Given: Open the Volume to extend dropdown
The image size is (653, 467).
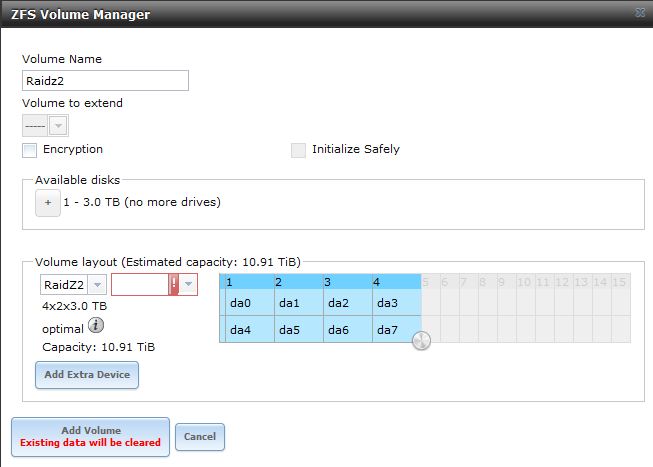Looking at the screenshot, I should 58,125.
